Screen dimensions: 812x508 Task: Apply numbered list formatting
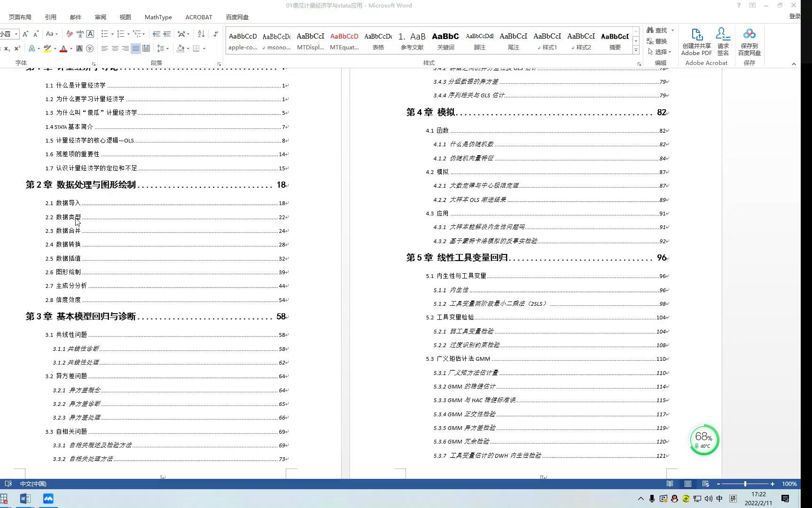121,34
